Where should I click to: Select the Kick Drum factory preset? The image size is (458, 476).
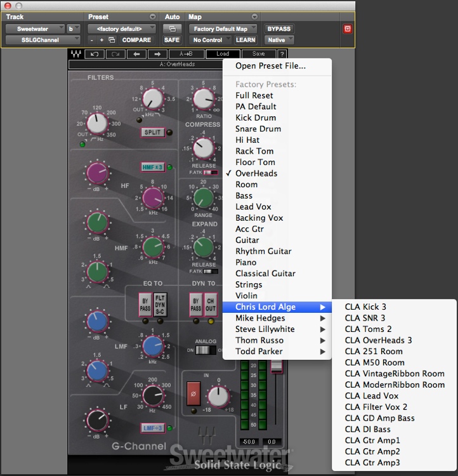pyautogui.click(x=277, y=117)
